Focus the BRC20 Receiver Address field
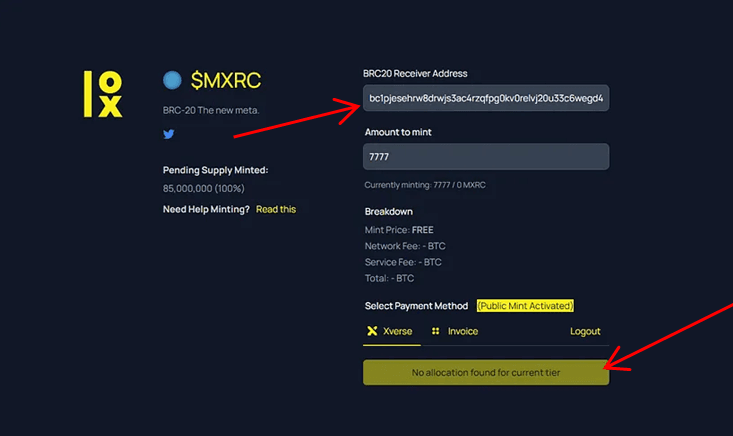 (486, 99)
